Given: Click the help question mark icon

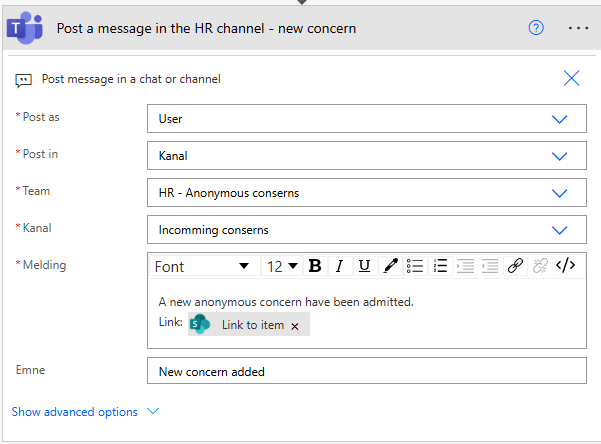Looking at the screenshot, I should point(536,28).
